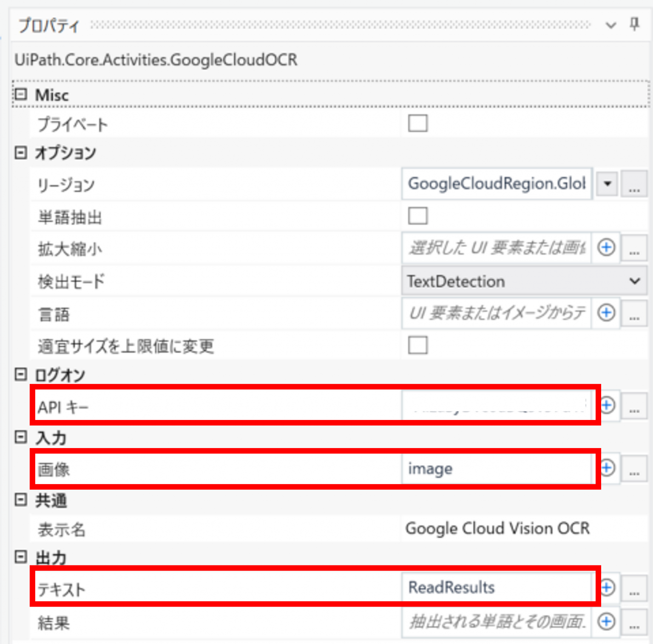This screenshot has width=653, height=644.
Task: Click the plus icon next to 画像 field
Action: click(607, 469)
